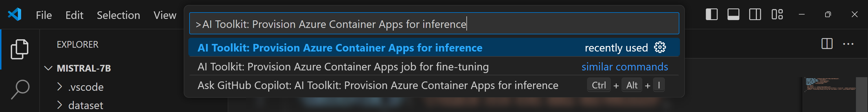Customize layout icon in title bar
This screenshot has height=112, width=868.
tap(777, 15)
